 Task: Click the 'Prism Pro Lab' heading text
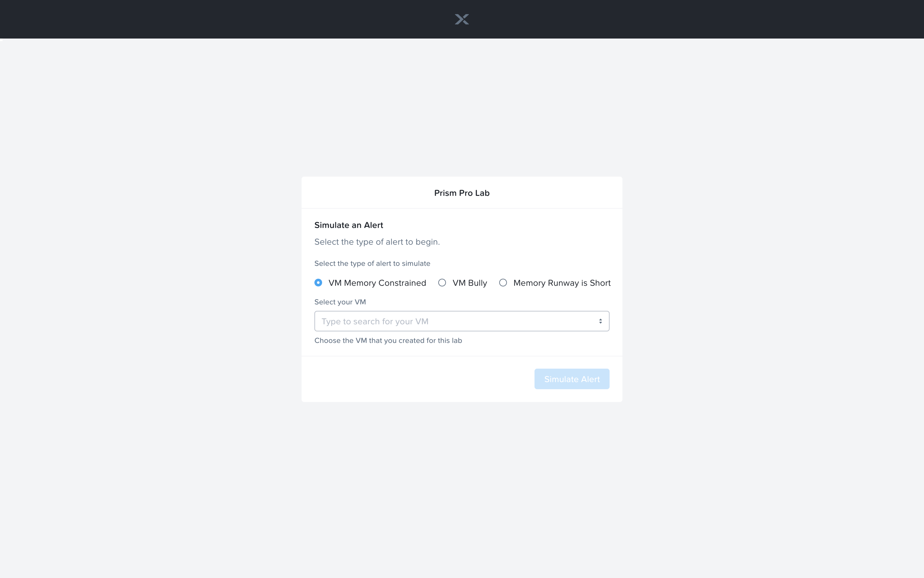[x=462, y=193]
